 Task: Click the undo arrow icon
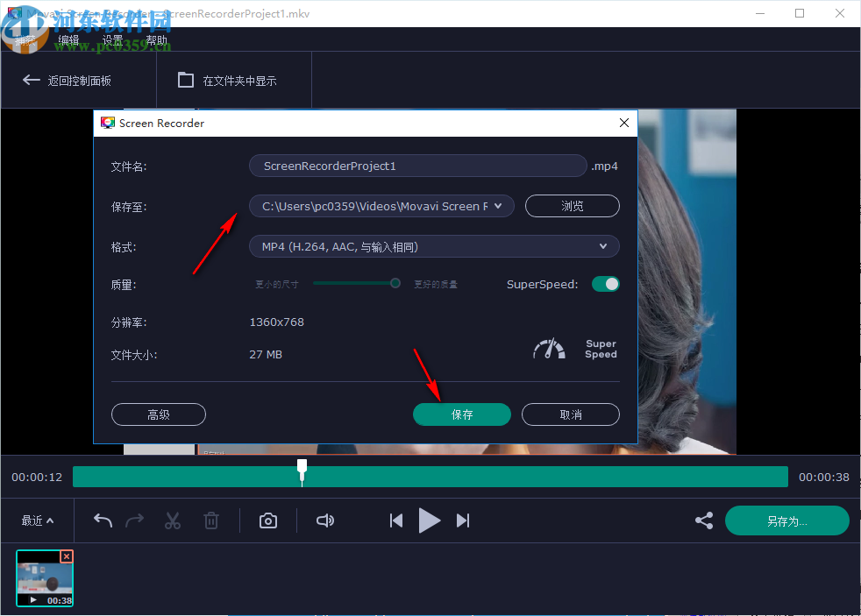(x=102, y=520)
